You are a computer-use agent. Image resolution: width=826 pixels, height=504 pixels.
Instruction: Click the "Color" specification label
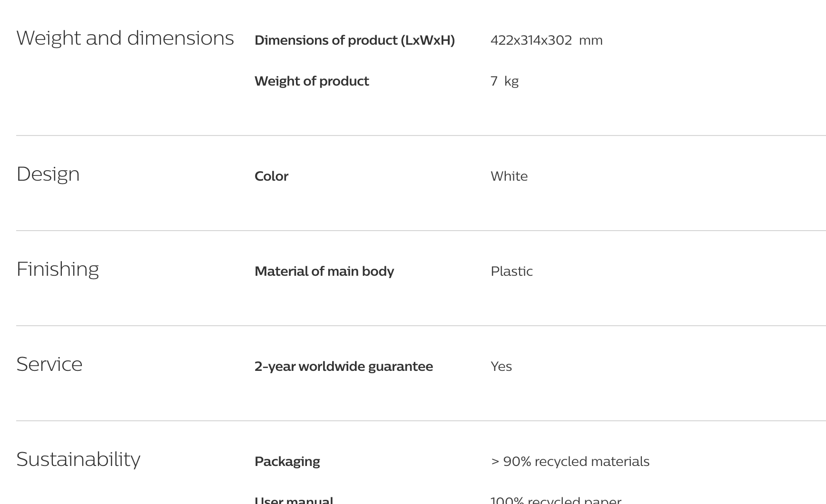(x=271, y=176)
